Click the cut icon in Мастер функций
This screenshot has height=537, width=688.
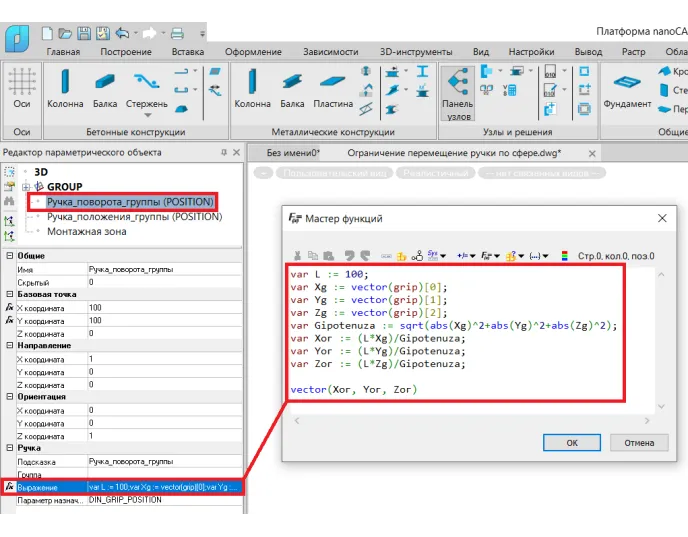coord(297,256)
